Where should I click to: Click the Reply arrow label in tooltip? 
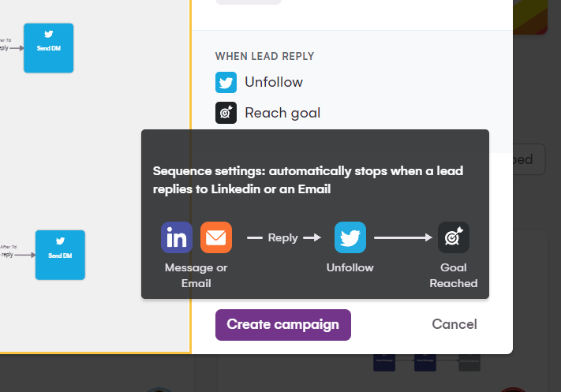[283, 237]
